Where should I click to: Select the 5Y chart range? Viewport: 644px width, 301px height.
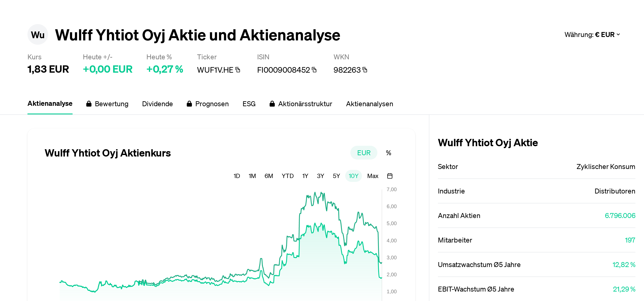point(336,176)
